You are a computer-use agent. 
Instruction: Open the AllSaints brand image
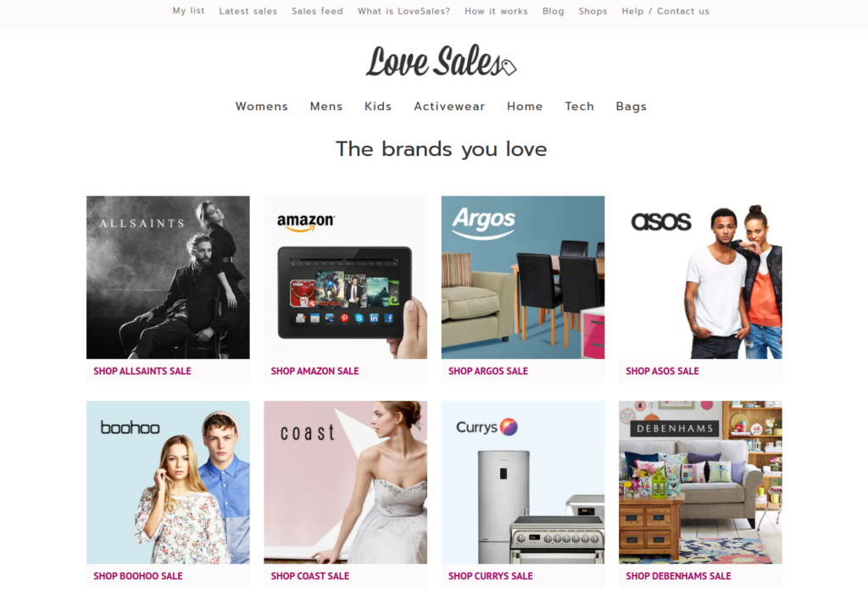click(168, 277)
